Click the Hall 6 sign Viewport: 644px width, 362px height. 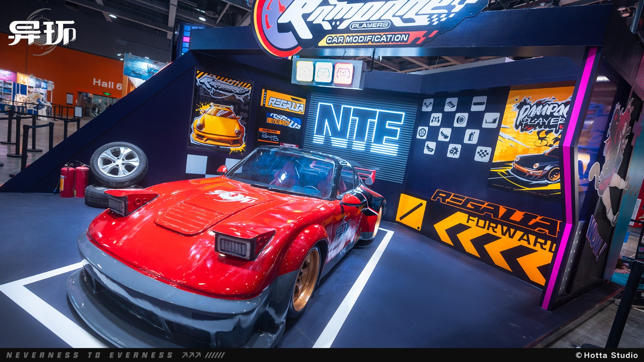(107, 84)
